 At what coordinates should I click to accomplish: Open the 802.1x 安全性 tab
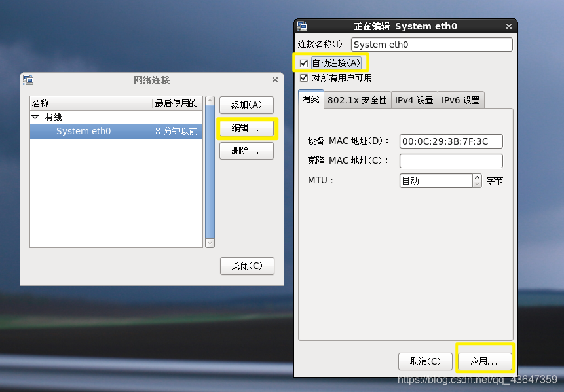click(x=357, y=100)
